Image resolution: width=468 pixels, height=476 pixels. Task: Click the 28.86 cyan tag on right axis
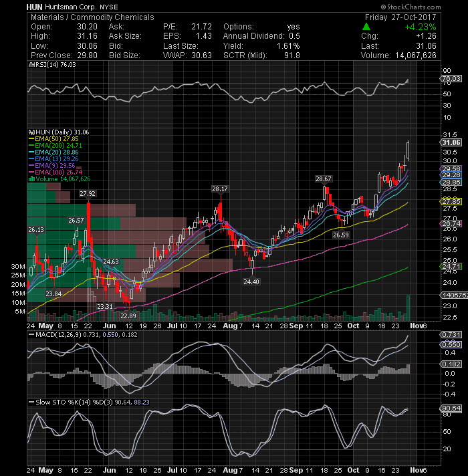(451, 182)
